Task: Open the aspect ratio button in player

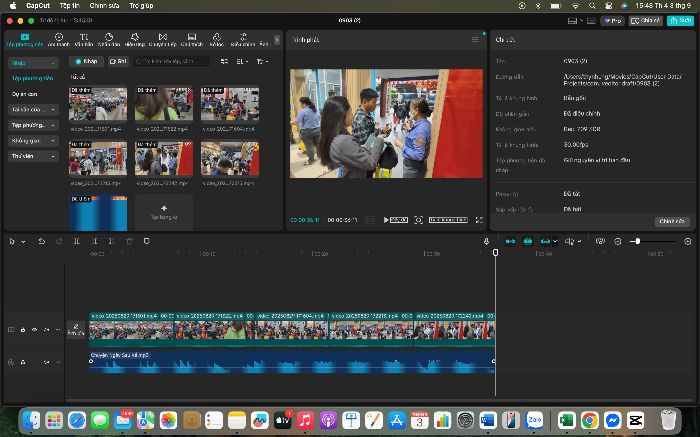Action: point(448,220)
